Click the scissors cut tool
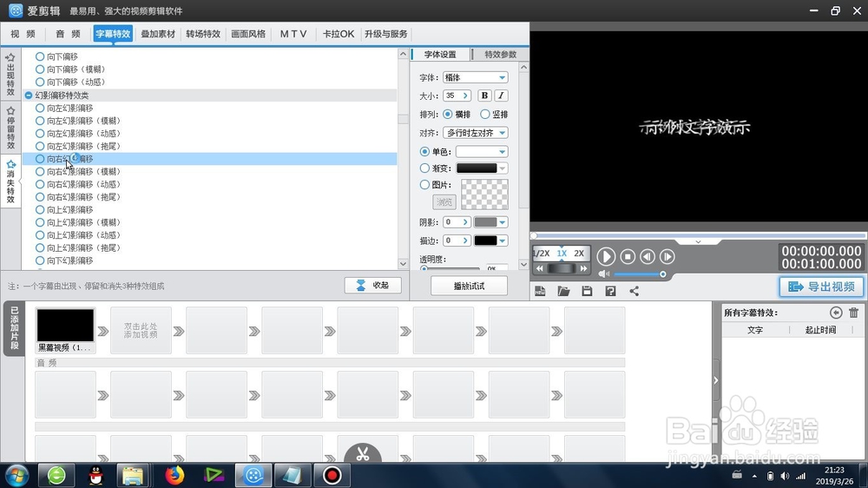The width and height of the screenshot is (868, 488). [363, 453]
